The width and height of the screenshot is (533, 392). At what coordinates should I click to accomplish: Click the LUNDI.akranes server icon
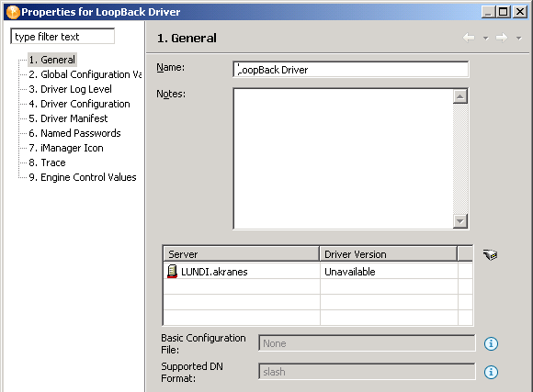click(173, 272)
